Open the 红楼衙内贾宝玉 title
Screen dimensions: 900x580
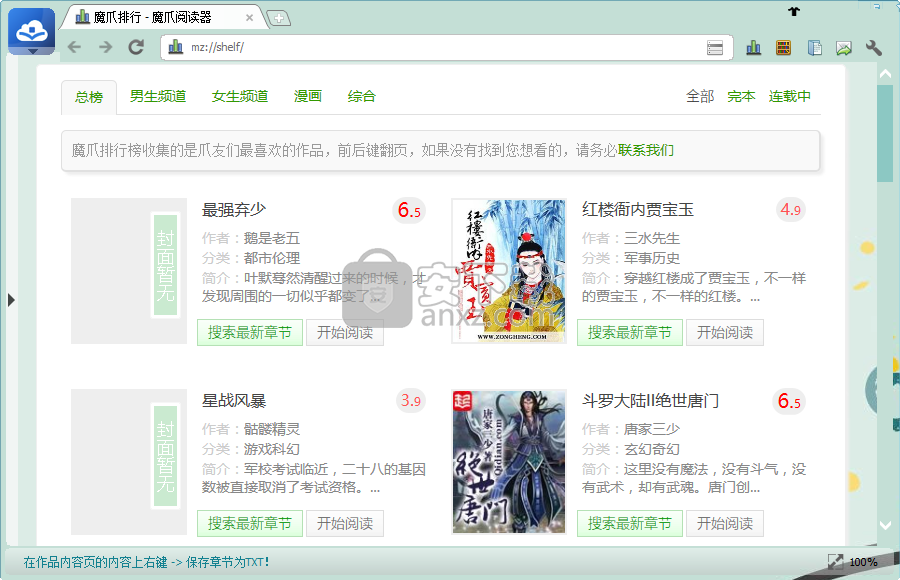coord(638,210)
